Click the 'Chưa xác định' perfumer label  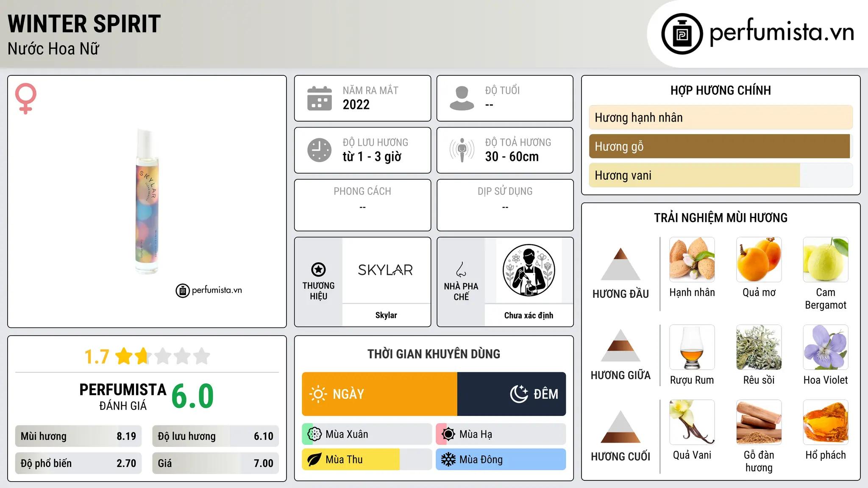(529, 315)
